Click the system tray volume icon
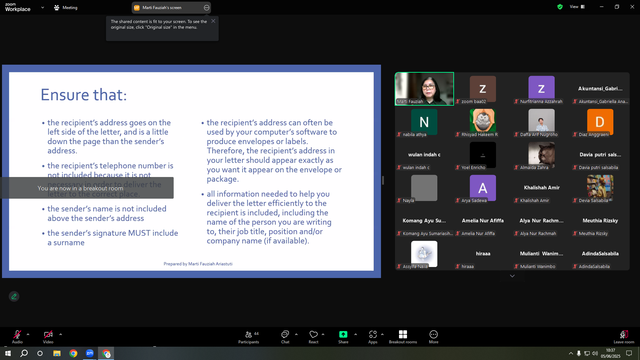 click(x=595, y=353)
